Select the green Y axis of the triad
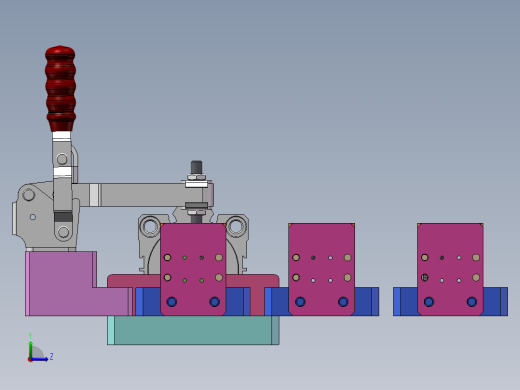 point(30,349)
